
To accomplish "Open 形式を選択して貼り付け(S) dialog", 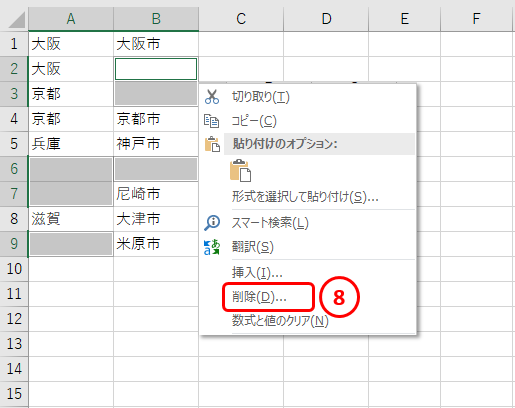I will click(305, 197).
